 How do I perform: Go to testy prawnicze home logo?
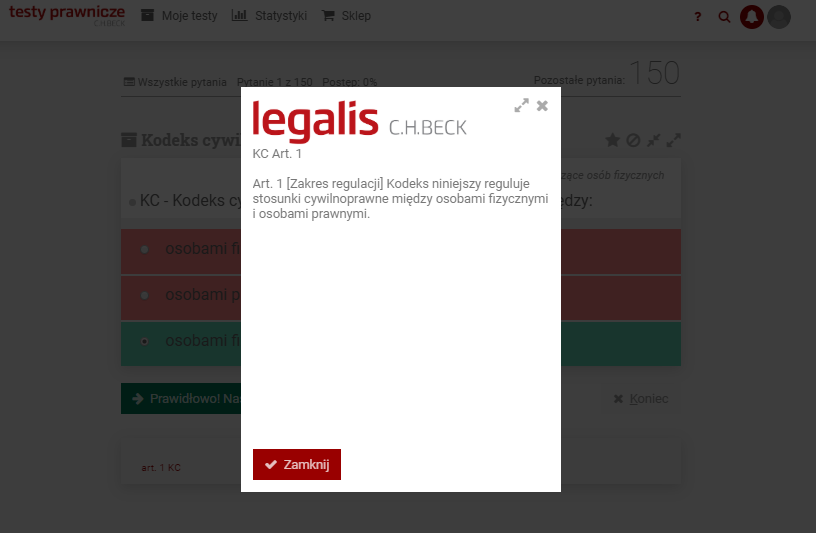coord(67,15)
